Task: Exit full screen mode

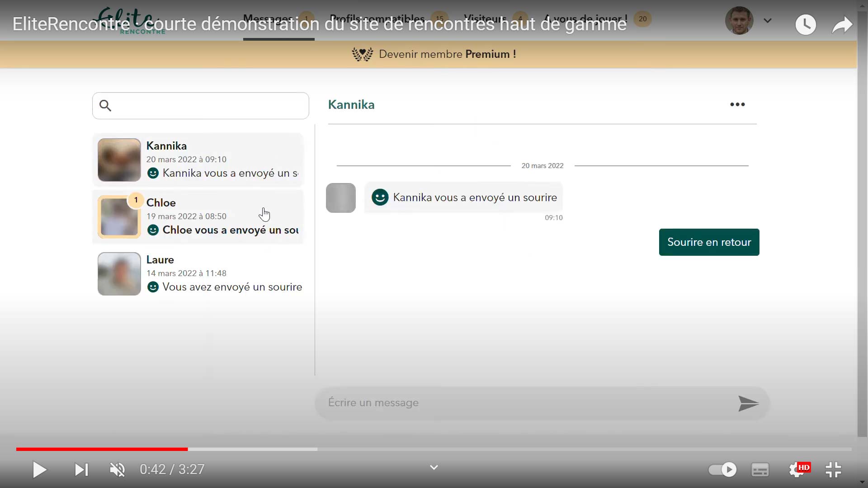Action: (833, 470)
